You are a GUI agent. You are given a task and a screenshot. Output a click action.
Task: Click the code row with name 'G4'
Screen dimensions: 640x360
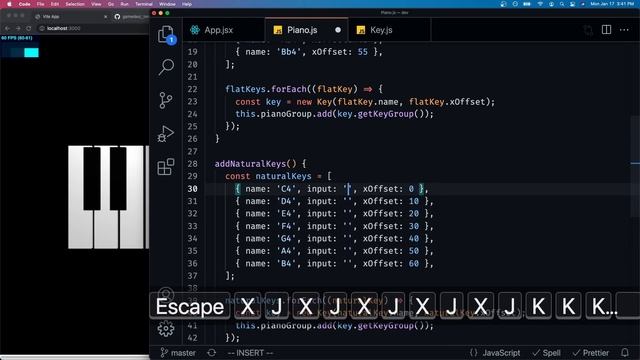click(334, 238)
